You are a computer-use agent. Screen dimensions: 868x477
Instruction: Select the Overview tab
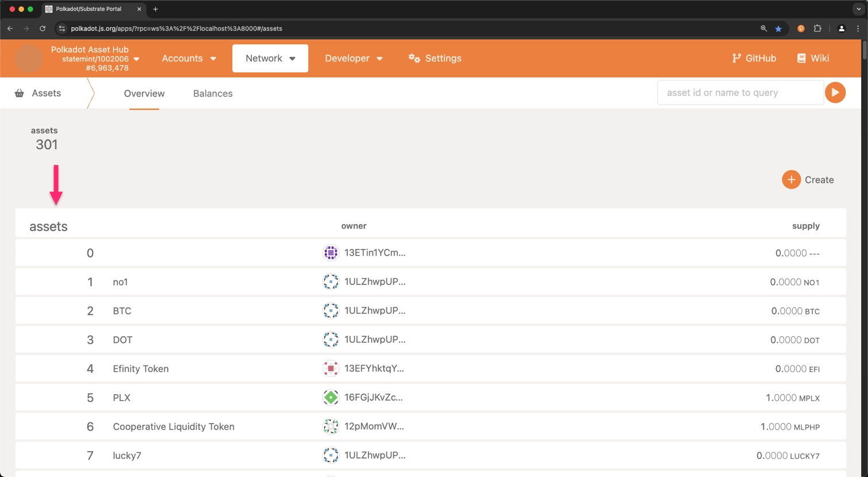coord(144,94)
